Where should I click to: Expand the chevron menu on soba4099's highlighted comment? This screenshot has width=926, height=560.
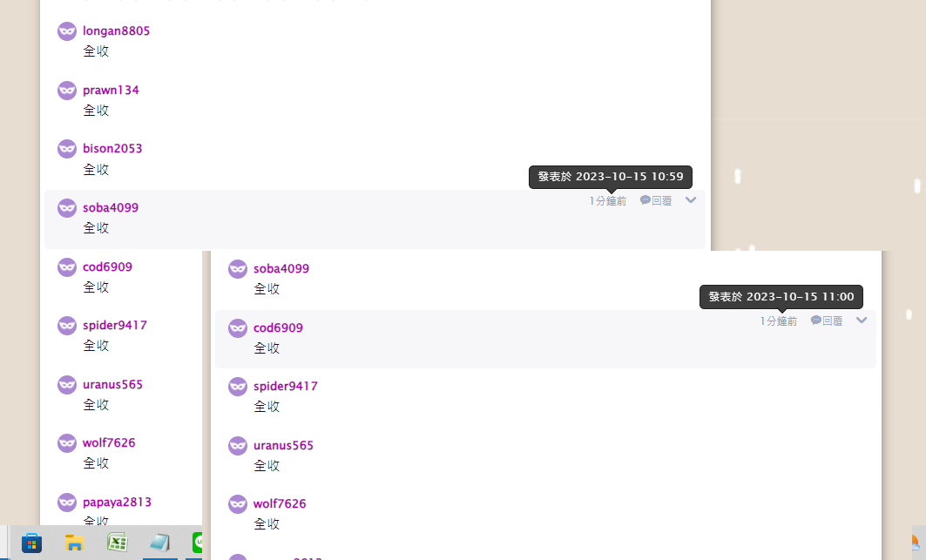point(691,200)
